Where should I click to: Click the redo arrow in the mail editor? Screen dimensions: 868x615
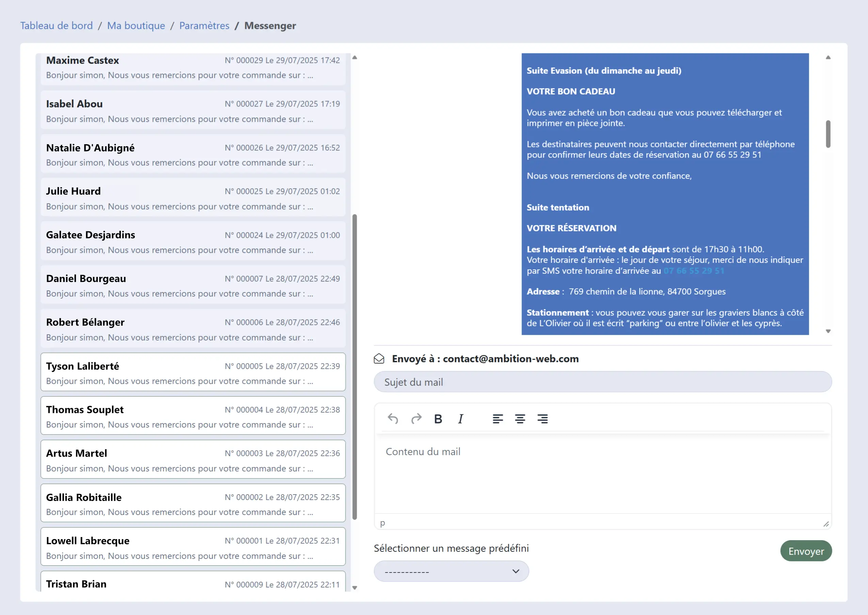click(416, 419)
